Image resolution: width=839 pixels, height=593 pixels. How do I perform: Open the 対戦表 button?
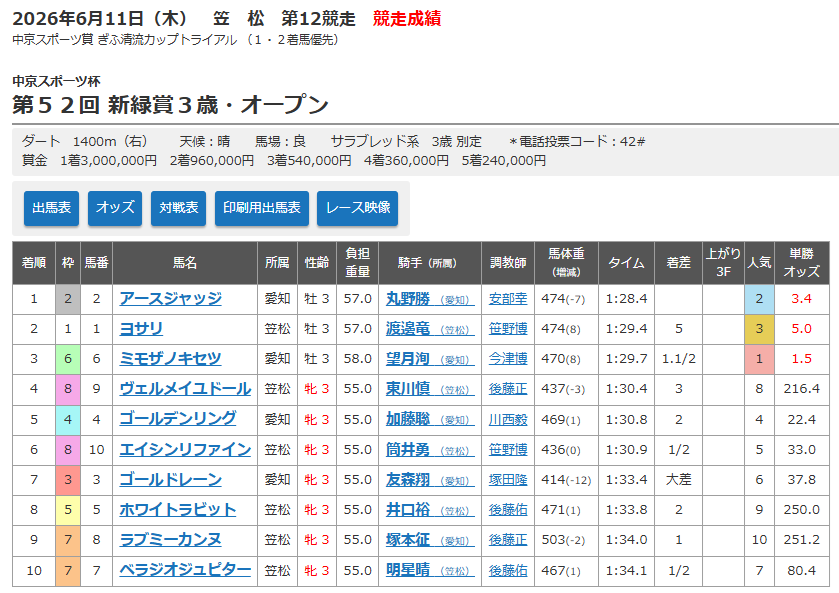point(179,208)
